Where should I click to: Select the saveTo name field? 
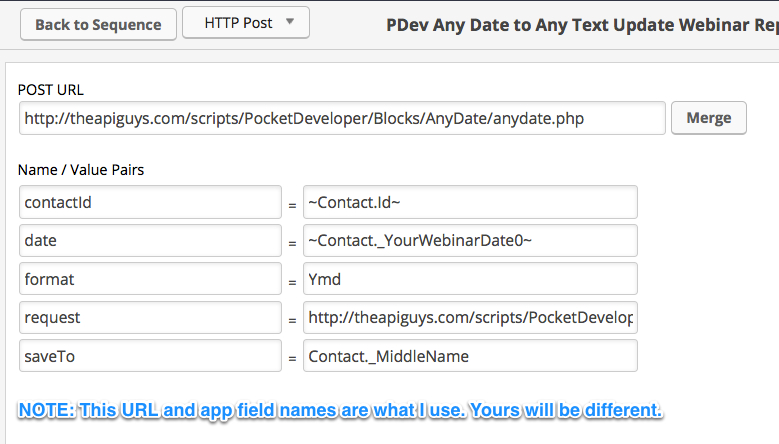pyautogui.click(x=150, y=355)
